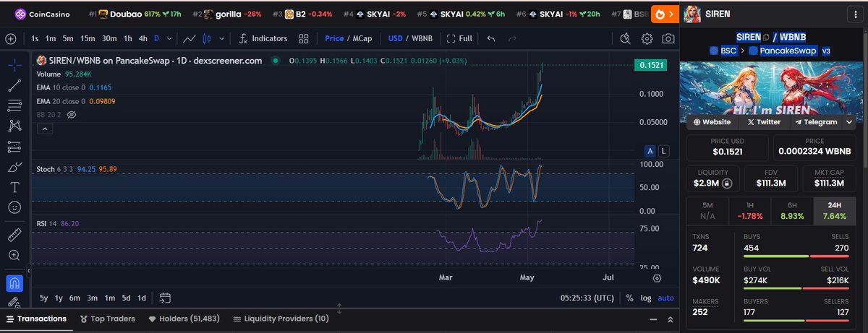This screenshot has height=333, width=868.
Task: Open the time axis settings icon
Action: pyautogui.click(x=657, y=277)
